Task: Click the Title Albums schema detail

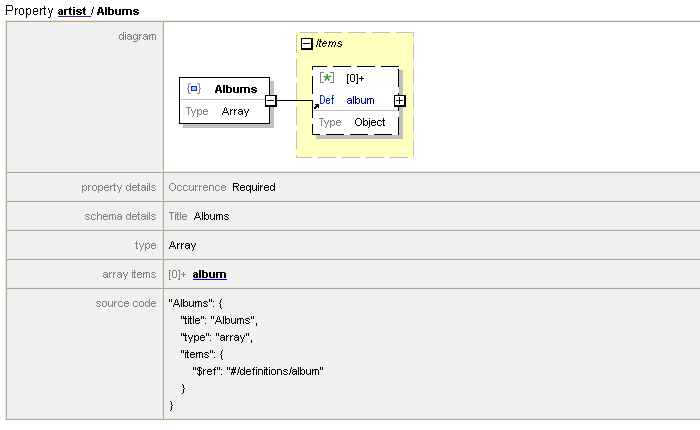Action: pyautogui.click(x=199, y=216)
